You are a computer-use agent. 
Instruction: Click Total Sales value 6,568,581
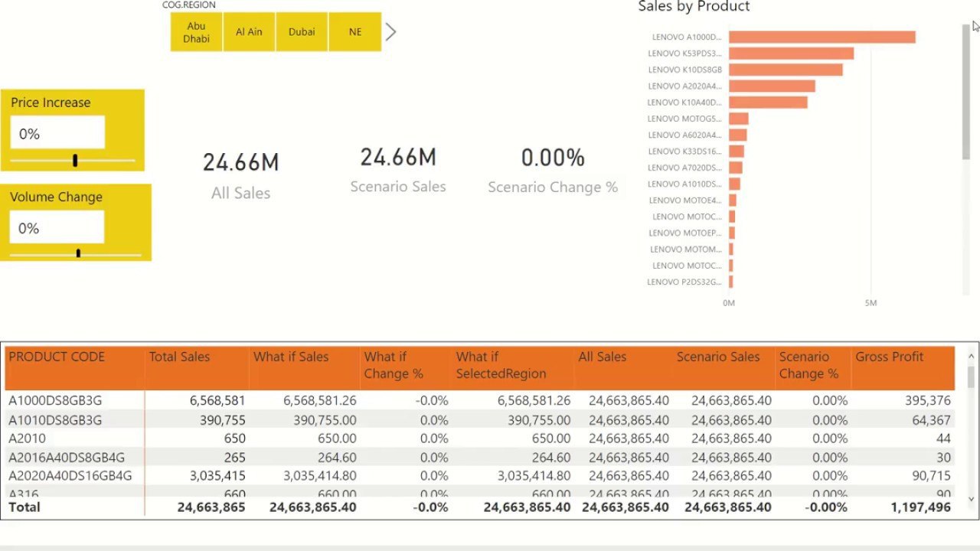(x=217, y=400)
